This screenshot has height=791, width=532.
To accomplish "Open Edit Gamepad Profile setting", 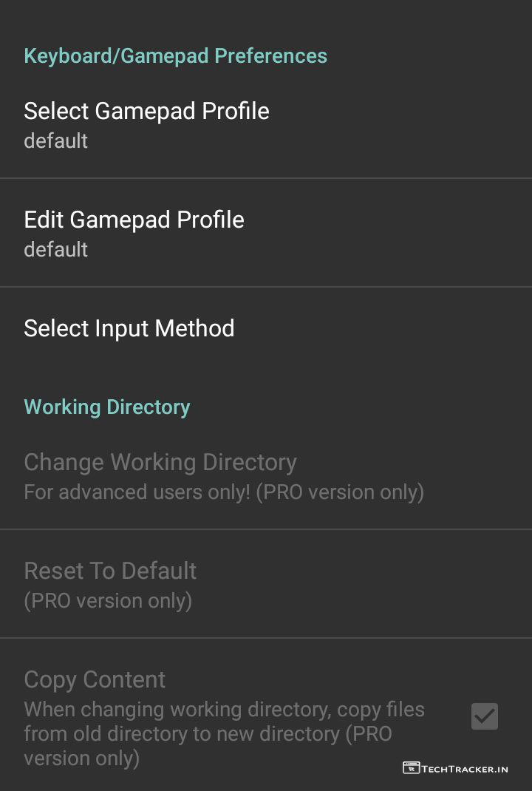I will click(134, 220).
